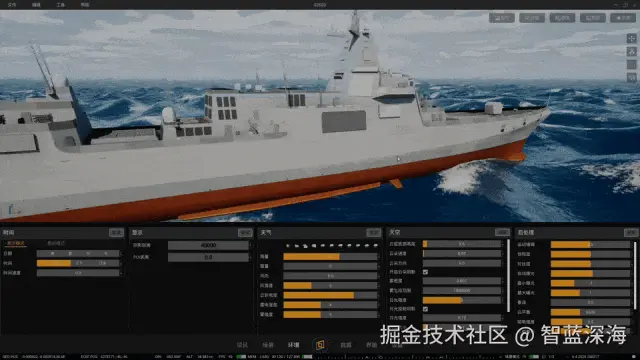Viewport: 640px width, 360px height.
Task: Click the 日期 date field in 时间 panel
Action: [x=78, y=253]
